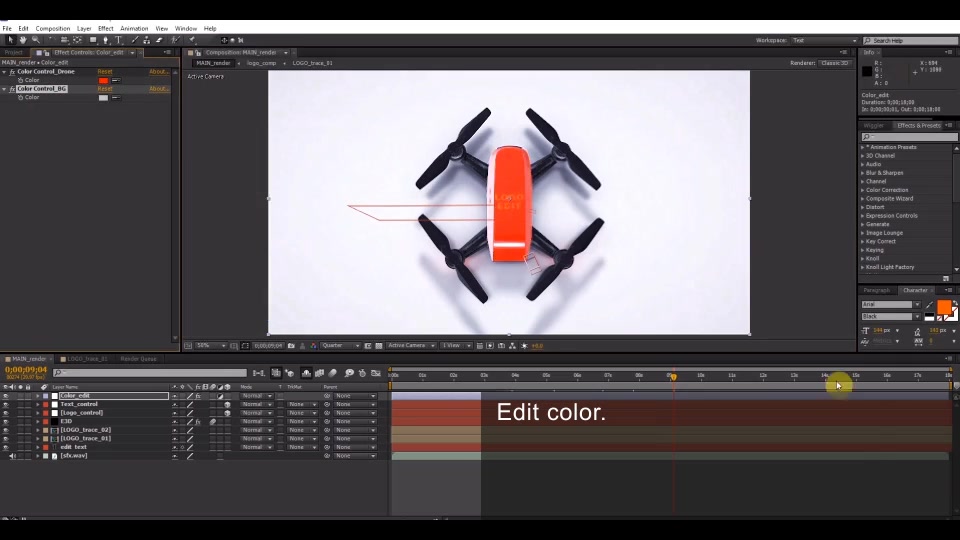The height and width of the screenshot is (540, 960).
Task: Enable motion blur for the timeline
Action: (334, 373)
